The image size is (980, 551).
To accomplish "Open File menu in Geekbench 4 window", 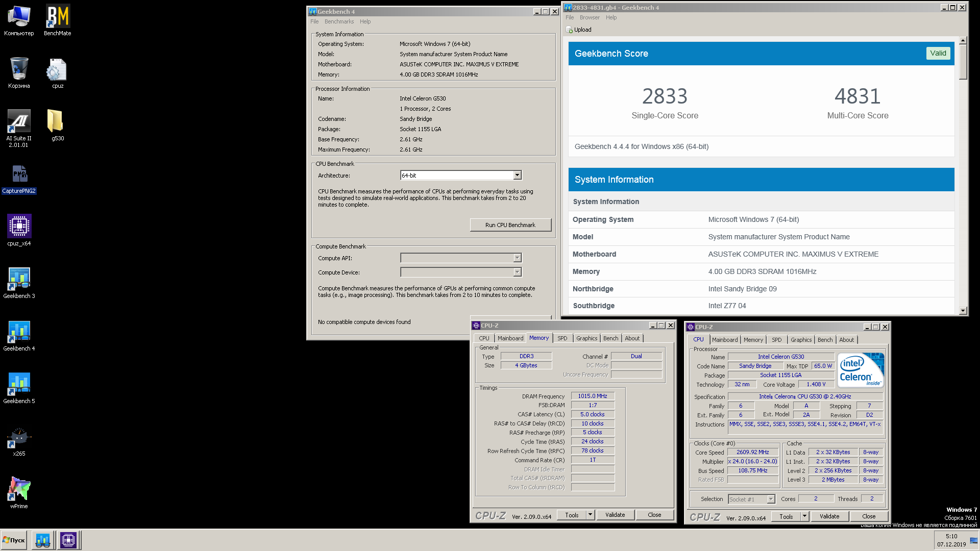I will click(x=314, y=21).
